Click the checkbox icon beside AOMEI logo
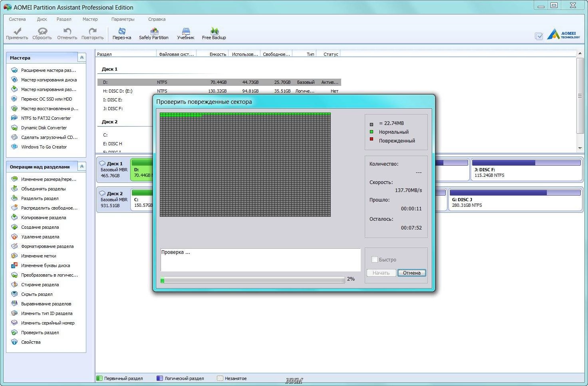Screen dimensions: 588x386 coord(539,36)
